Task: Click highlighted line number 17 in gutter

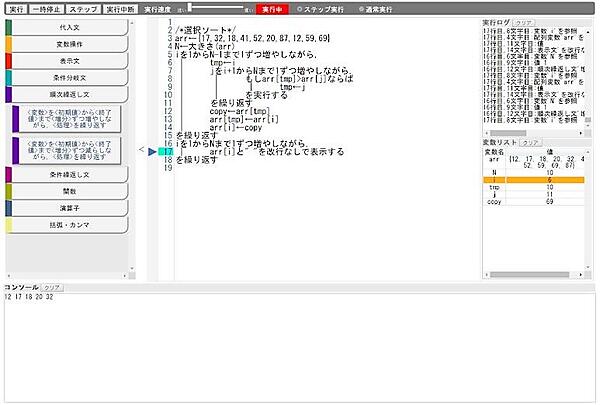Action: click(166, 152)
